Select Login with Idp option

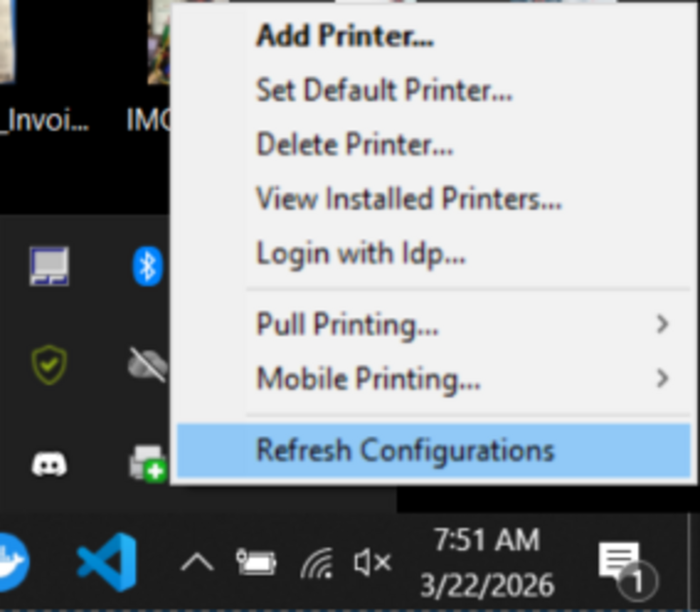pos(361,253)
